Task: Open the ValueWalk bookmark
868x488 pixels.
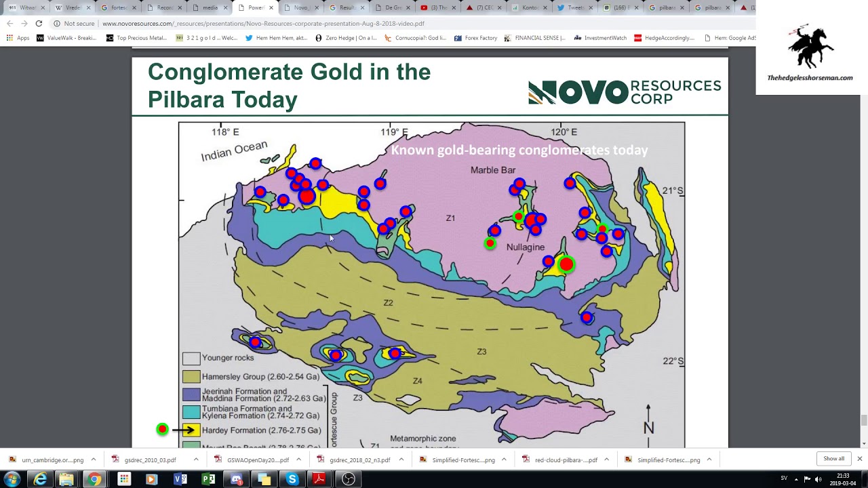Action: coord(66,38)
